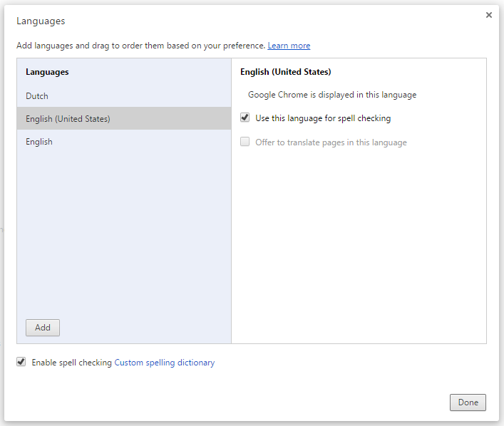Select plain English entry in the list

(x=39, y=142)
